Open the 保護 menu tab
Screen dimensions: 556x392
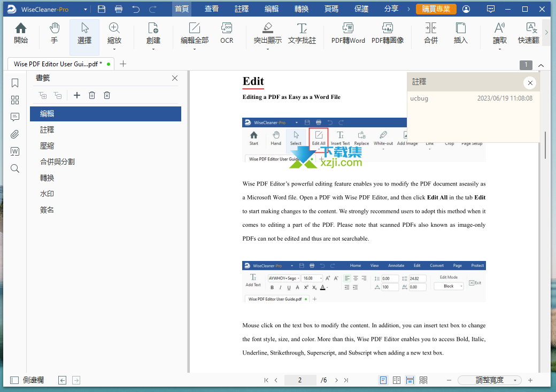(x=361, y=9)
